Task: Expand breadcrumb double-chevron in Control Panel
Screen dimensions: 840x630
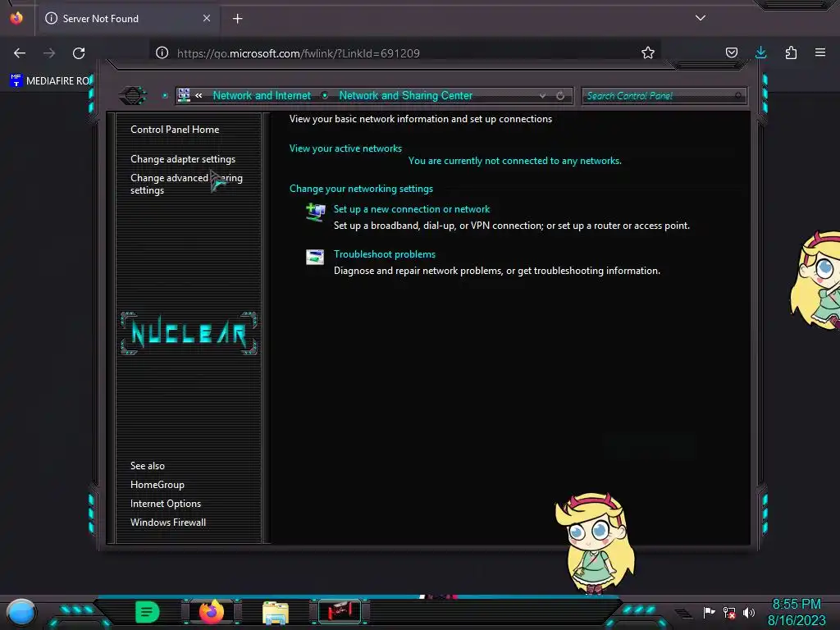Action: click(199, 95)
